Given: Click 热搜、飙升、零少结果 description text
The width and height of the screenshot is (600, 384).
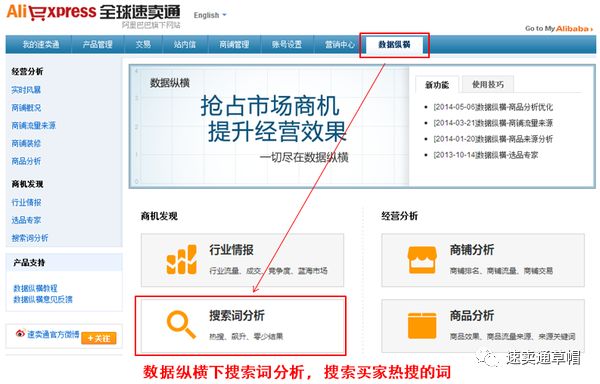Looking at the screenshot, I should pos(246,337).
